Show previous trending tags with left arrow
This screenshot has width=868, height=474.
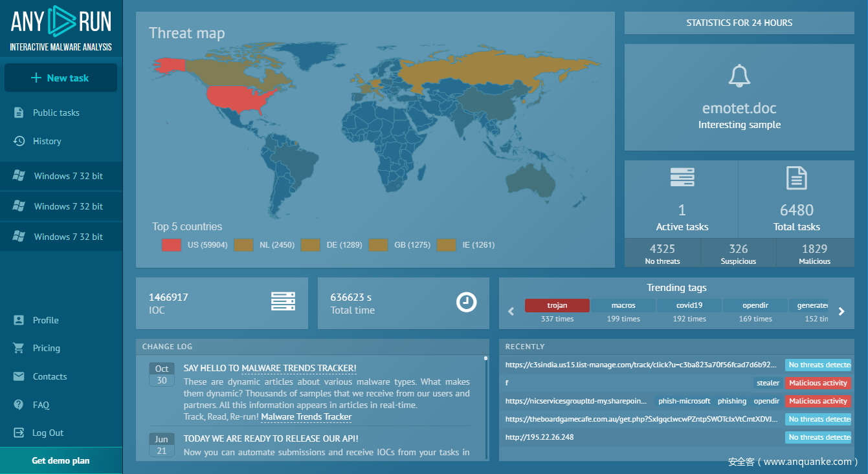511,312
